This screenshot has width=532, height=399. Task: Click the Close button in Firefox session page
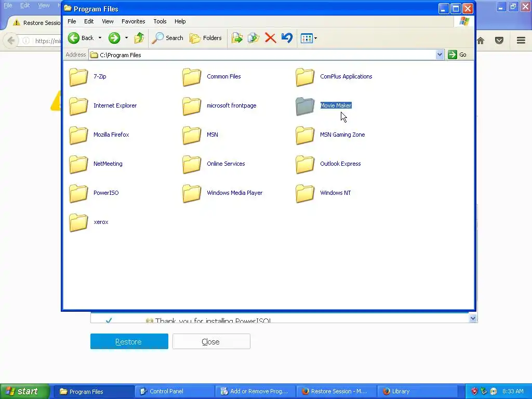(x=211, y=341)
